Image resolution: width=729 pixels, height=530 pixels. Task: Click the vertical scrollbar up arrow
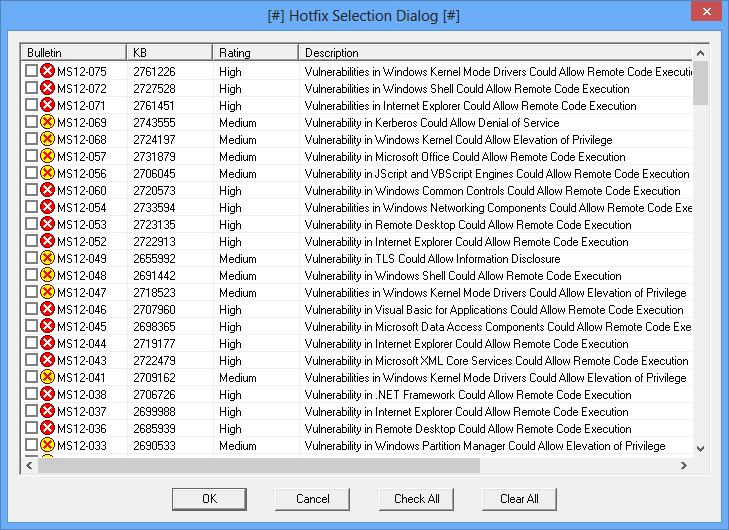[700, 53]
